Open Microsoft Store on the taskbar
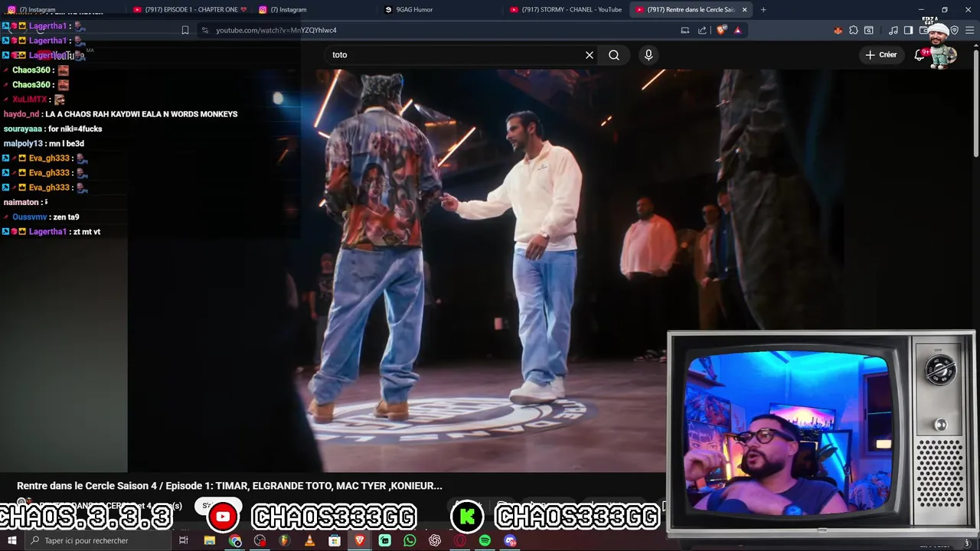The height and width of the screenshot is (551, 980). [x=335, y=540]
